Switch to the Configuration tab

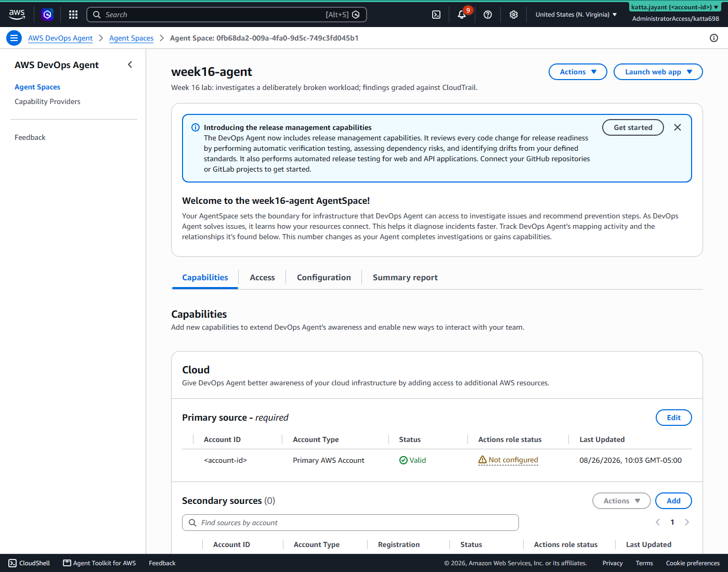pyautogui.click(x=324, y=278)
